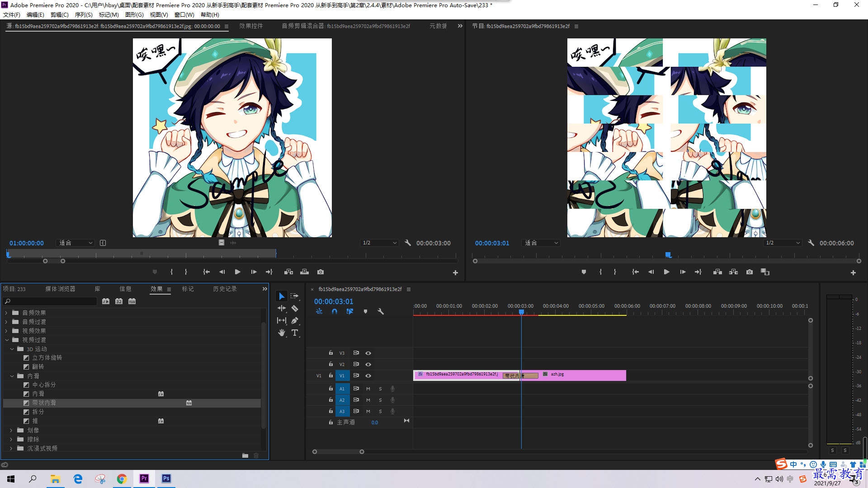
Task: Expand the 视频效果 folder
Action: coord(6,331)
